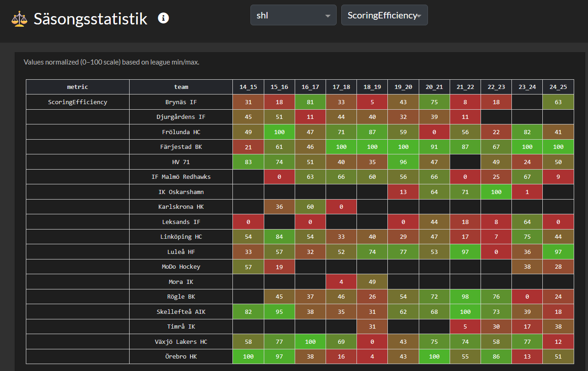588x371 pixels.
Task: Select Luleå HF's 24_25 value of 97
Action: click(558, 252)
